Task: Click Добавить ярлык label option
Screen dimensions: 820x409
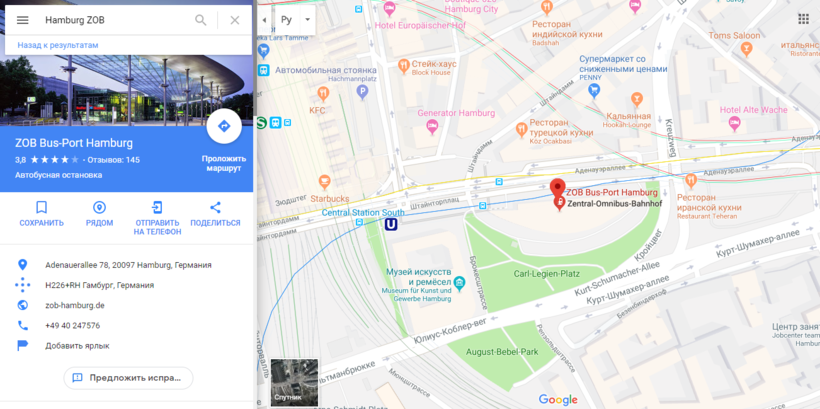Action: click(77, 346)
